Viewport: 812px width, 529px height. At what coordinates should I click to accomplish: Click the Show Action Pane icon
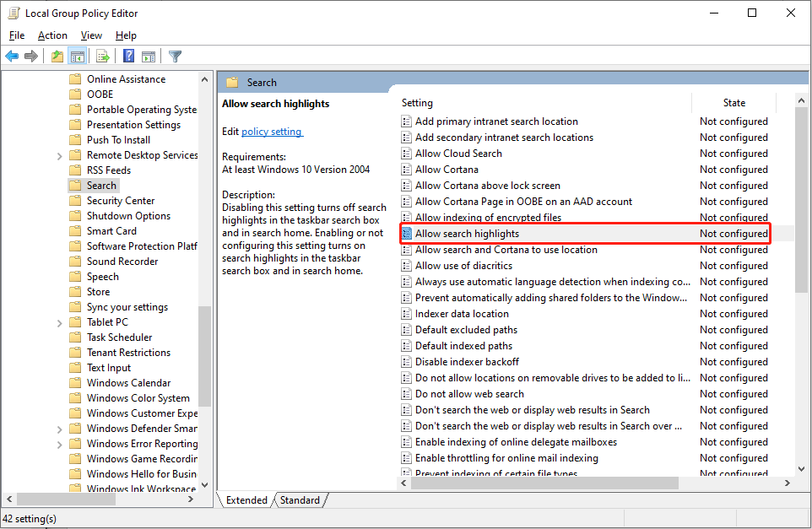[x=149, y=56]
